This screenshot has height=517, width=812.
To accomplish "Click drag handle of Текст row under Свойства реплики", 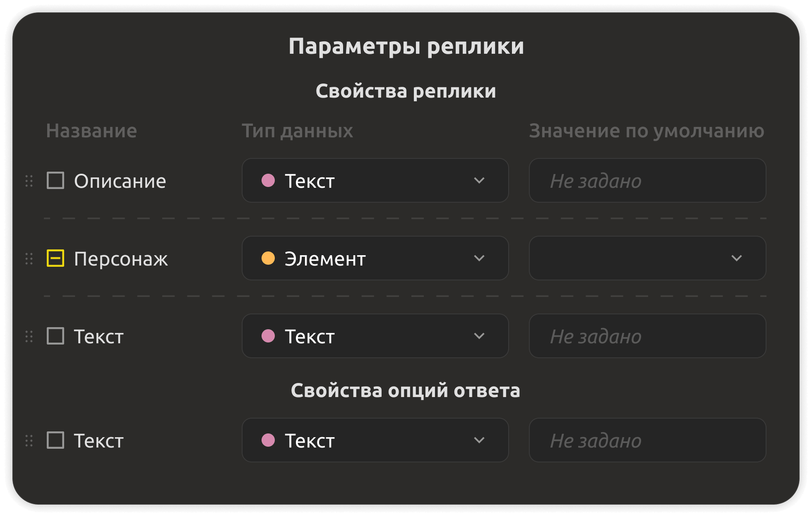I will tap(29, 336).
